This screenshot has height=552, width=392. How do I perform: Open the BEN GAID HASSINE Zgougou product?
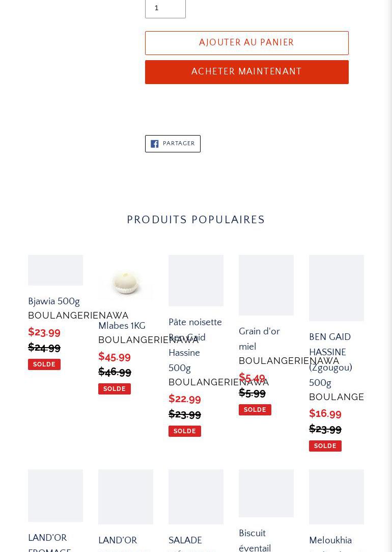(x=330, y=360)
